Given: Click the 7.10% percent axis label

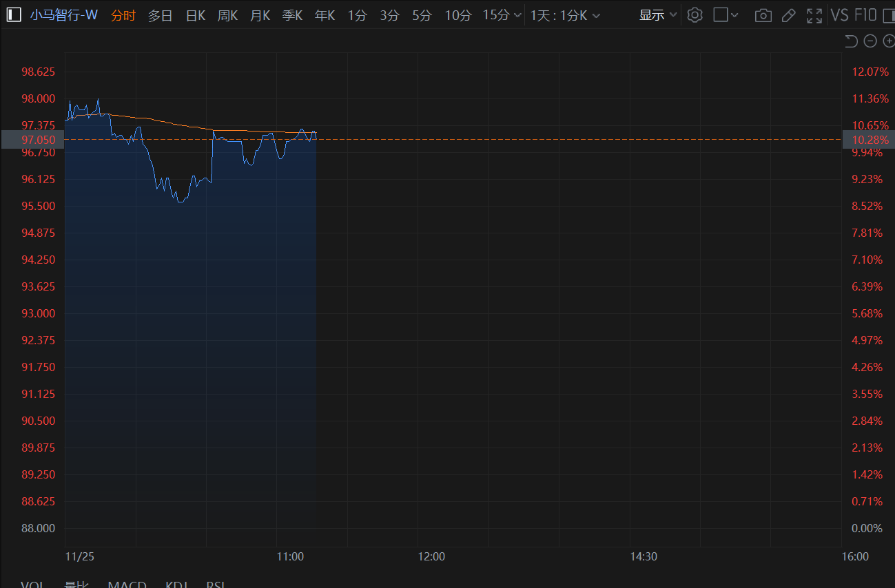Looking at the screenshot, I should click(867, 260).
